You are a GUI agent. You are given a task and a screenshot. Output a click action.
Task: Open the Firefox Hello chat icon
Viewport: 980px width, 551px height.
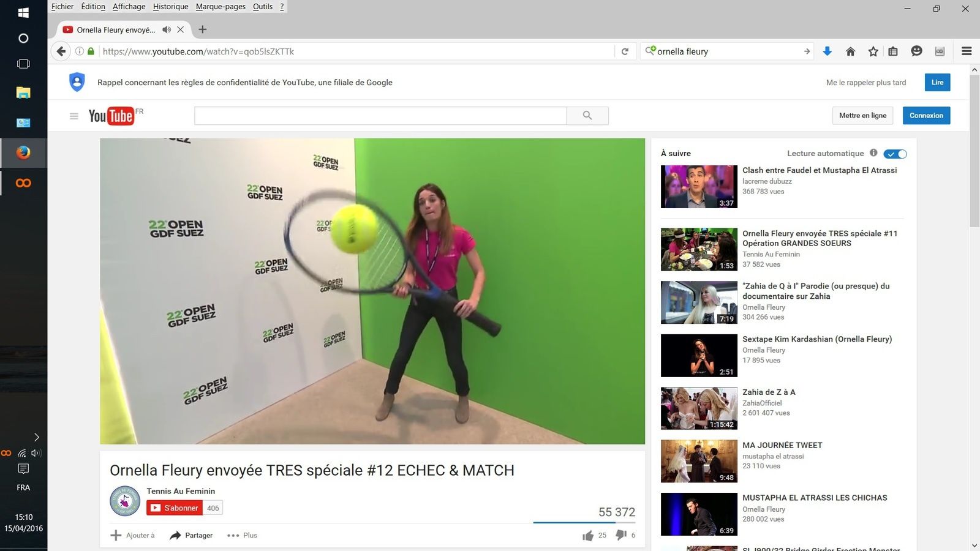pyautogui.click(x=916, y=51)
